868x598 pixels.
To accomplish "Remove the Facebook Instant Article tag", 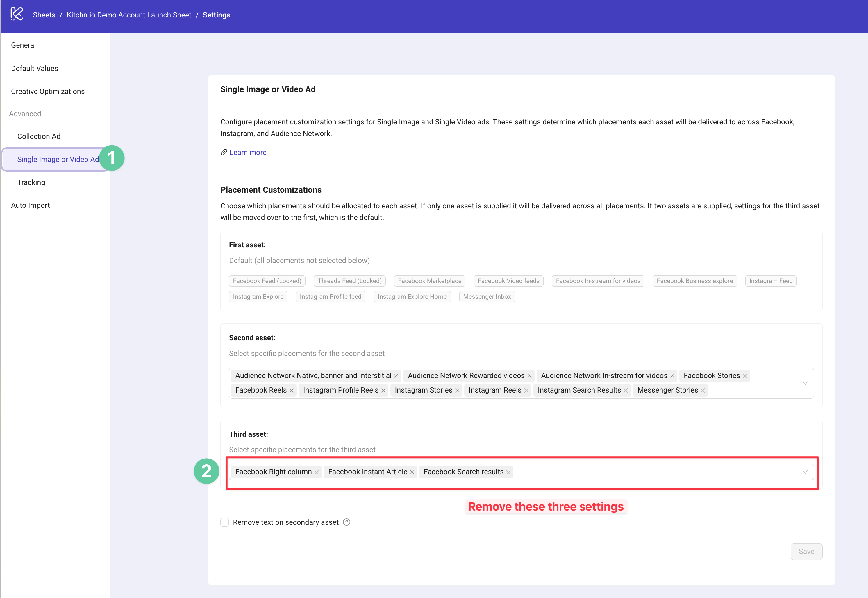I will click(412, 472).
